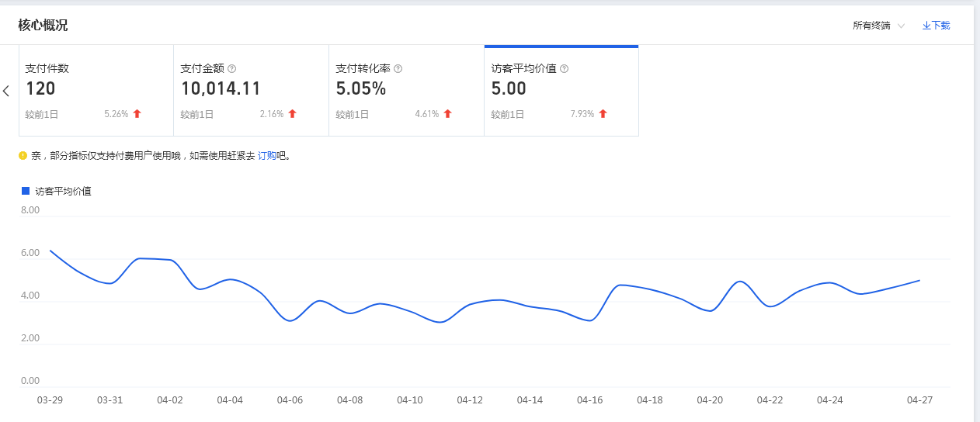Select the 支付金额 metric card
Image resolution: width=980 pixels, height=422 pixels.
(251, 91)
